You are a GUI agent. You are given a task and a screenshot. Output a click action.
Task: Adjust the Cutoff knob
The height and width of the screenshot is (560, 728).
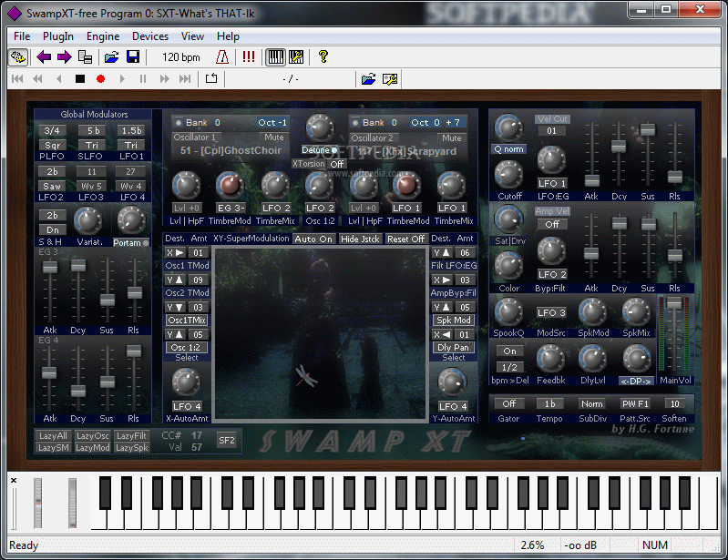point(508,175)
